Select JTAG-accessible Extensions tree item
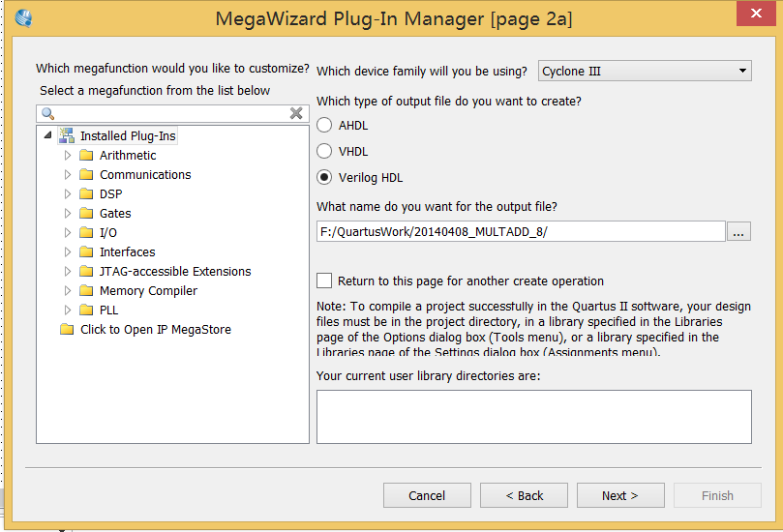The height and width of the screenshot is (532, 783). 174,271
